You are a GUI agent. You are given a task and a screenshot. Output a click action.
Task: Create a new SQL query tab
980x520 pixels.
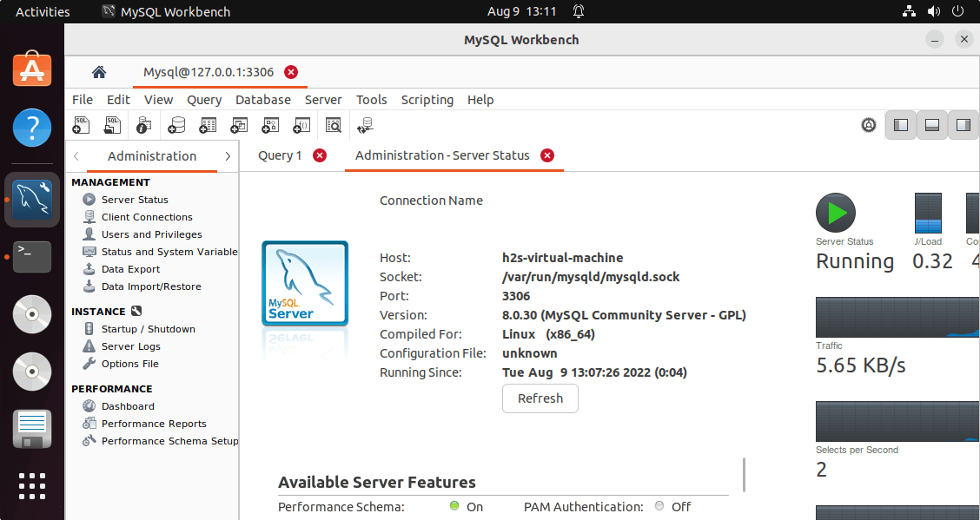81,125
